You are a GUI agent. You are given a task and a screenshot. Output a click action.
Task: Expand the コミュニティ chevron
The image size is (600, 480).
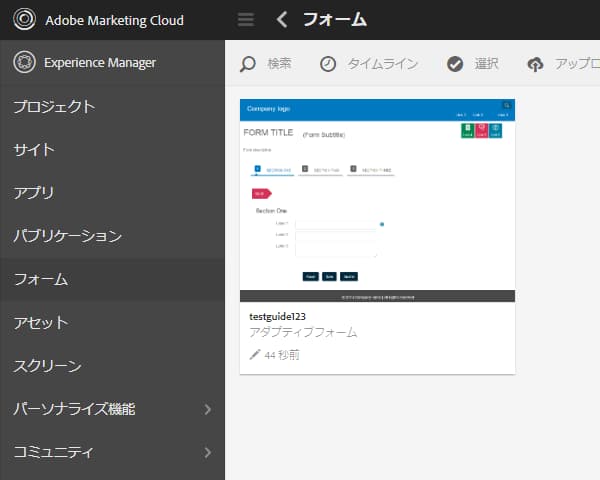point(207,452)
